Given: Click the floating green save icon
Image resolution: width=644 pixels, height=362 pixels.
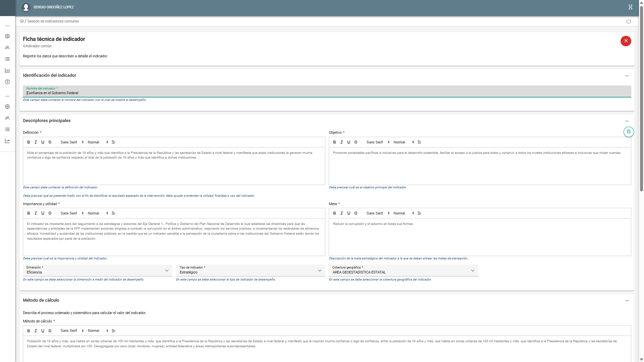Looking at the screenshot, I should [629, 132].
